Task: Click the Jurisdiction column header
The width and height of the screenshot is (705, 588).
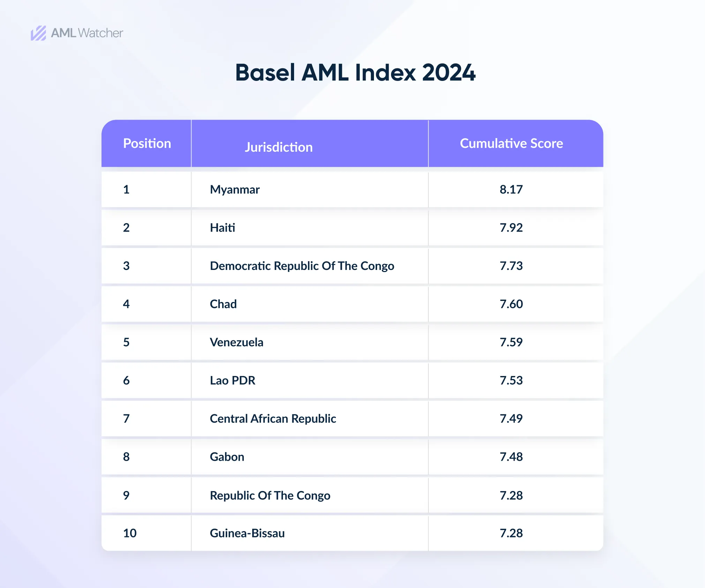Action: point(279,147)
